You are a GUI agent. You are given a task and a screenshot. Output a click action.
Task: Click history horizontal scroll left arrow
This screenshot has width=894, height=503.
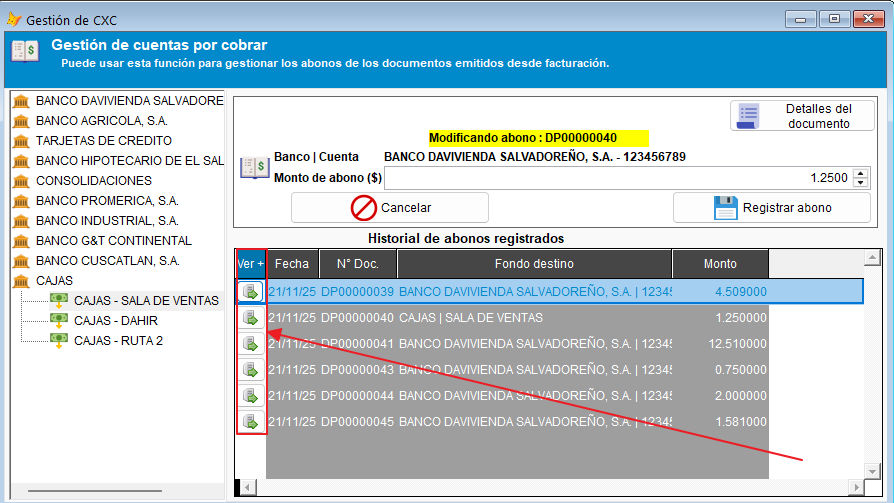pyautogui.click(x=247, y=488)
